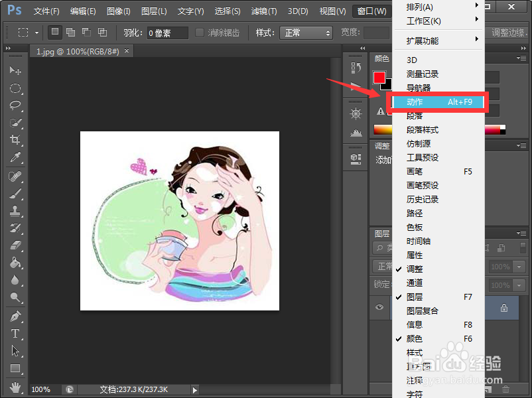Viewport: 532px width, 398px height.
Task: Select the Brush tool
Action: pos(16,195)
